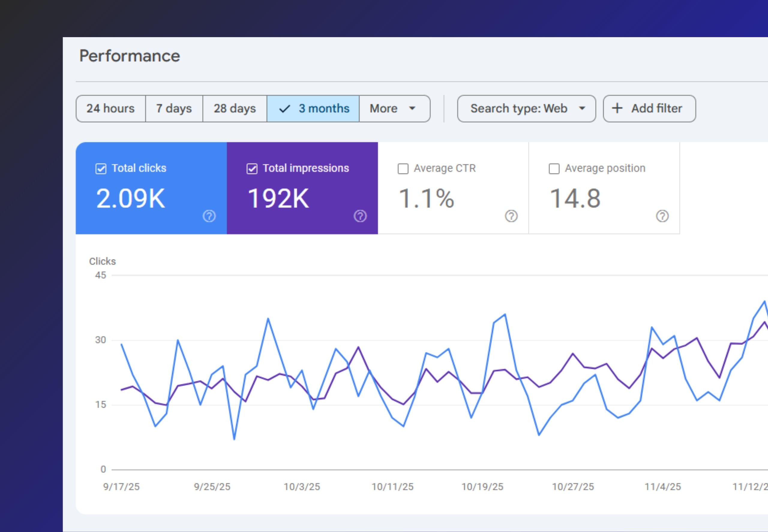Screen dimensions: 768x532
Task: Uncheck the Total clicks checkbox
Action: click(x=101, y=169)
